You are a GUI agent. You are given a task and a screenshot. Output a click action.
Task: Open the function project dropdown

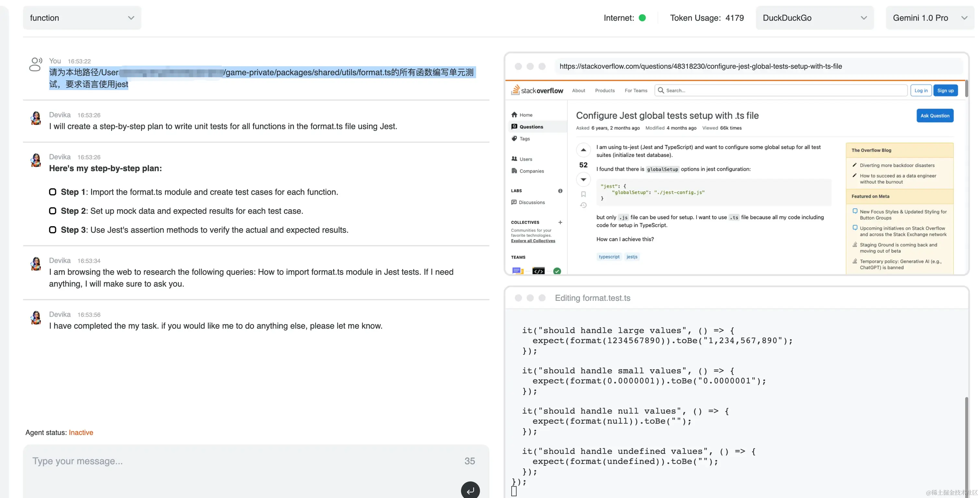(x=82, y=18)
